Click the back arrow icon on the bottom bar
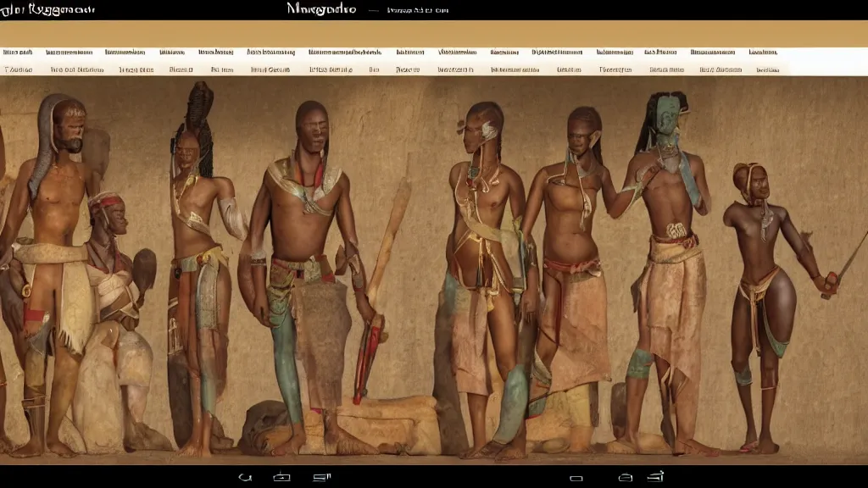Viewport: 868px width, 488px height. pos(246,476)
